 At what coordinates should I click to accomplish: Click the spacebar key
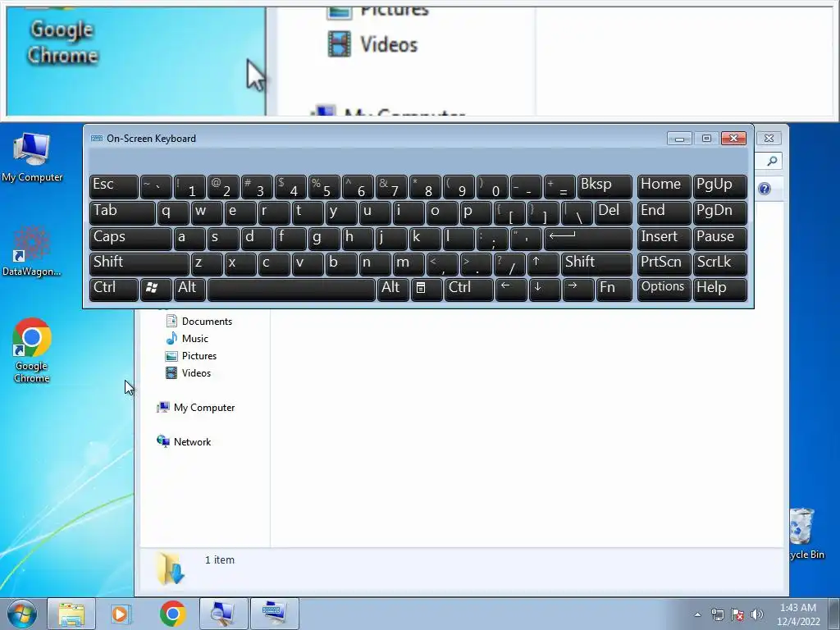(291, 290)
